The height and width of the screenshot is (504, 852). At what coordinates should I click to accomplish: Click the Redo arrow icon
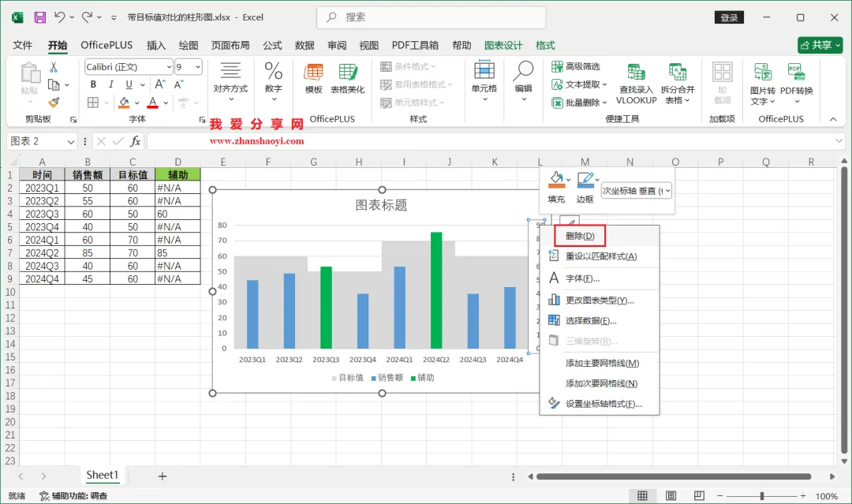tap(87, 17)
